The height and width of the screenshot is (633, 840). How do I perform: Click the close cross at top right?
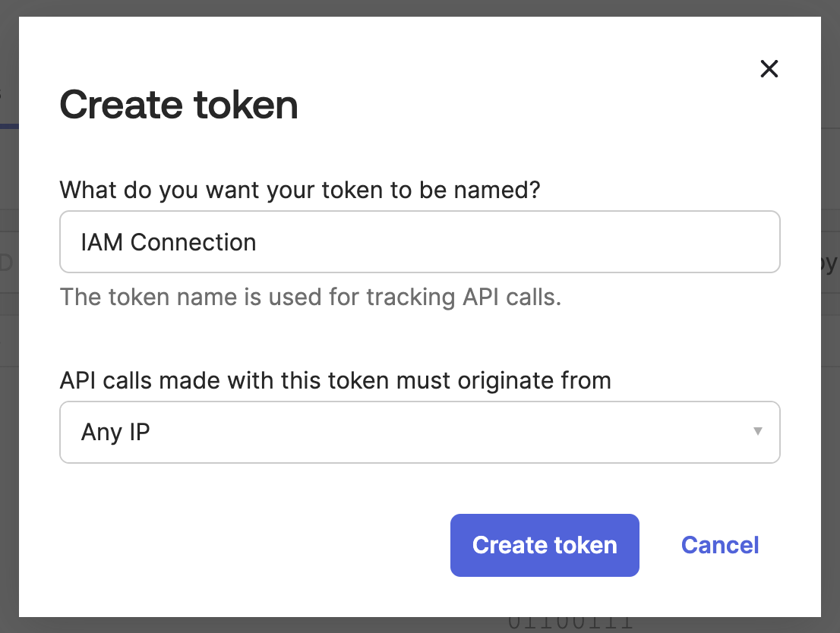(x=769, y=68)
